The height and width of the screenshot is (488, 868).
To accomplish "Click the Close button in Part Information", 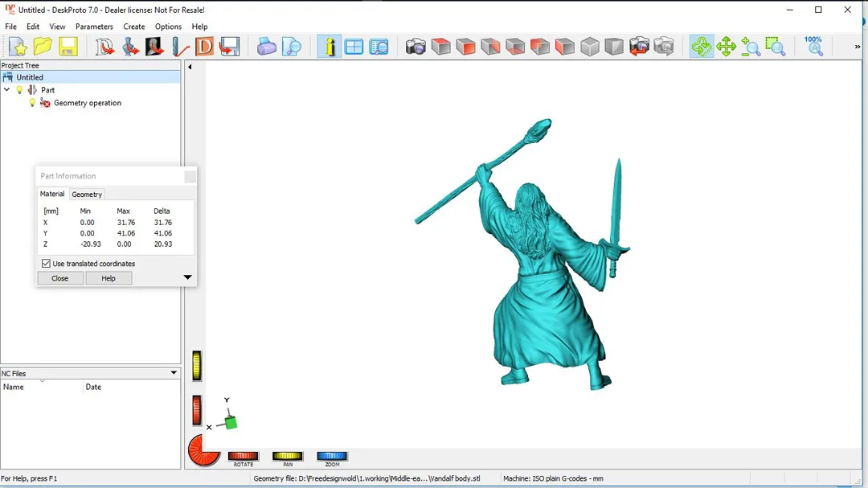I will [59, 278].
